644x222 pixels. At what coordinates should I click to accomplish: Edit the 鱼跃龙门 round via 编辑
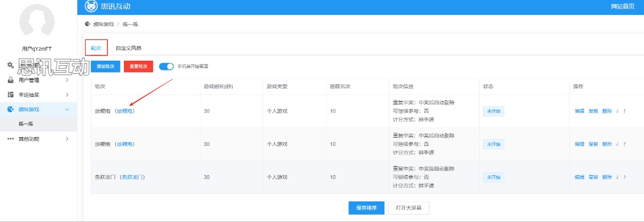[x=579, y=177]
